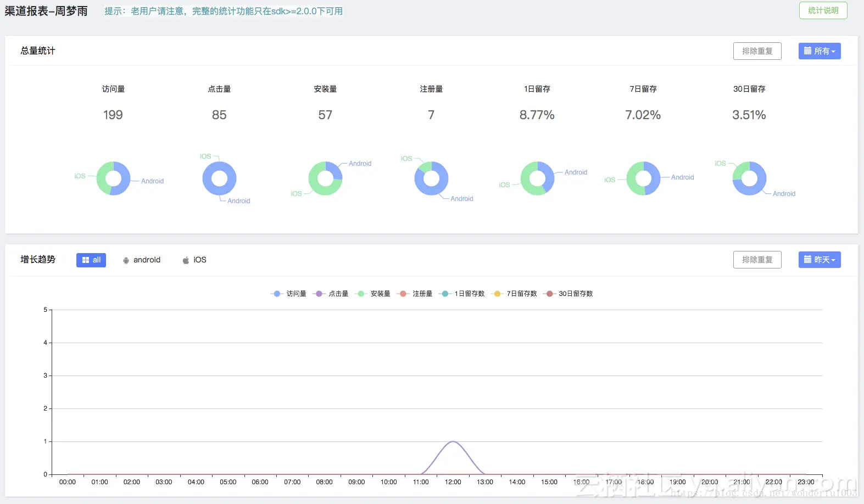The height and width of the screenshot is (504, 864).
Task: Switch to the iOS tab
Action: (194, 260)
